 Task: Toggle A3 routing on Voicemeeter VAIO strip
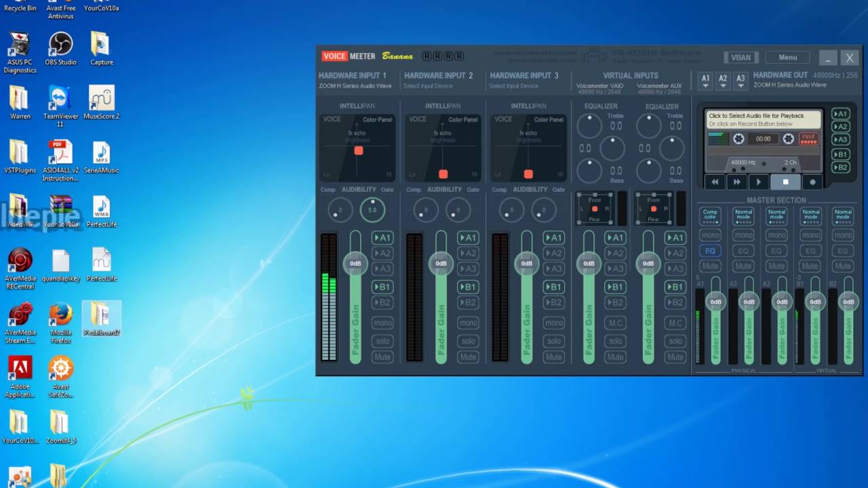pos(615,269)
